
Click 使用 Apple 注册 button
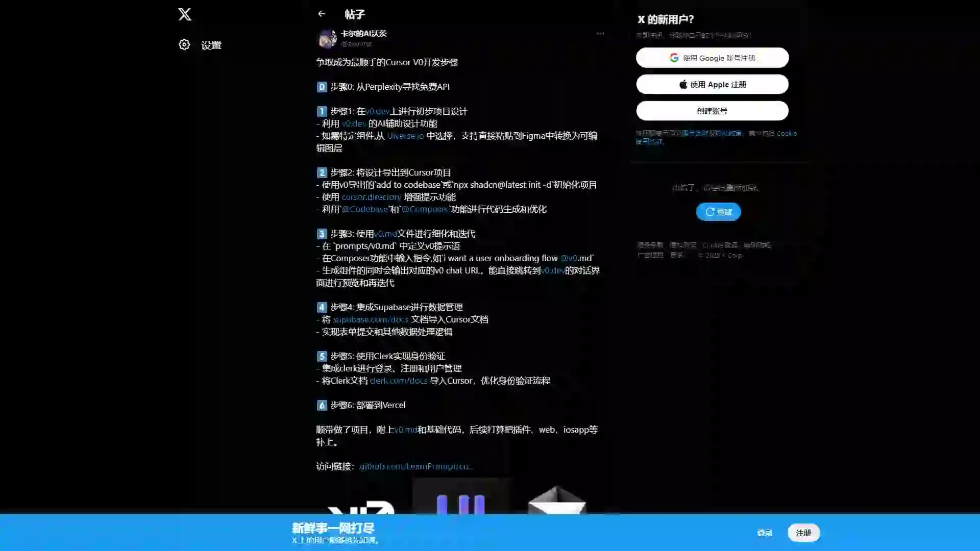click(712, 84)
